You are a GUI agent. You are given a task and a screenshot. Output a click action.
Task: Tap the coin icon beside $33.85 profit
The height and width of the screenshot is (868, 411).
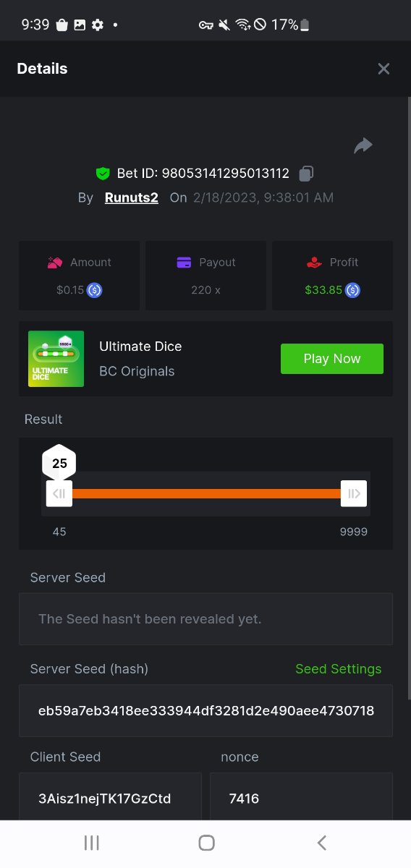click(x=352, y=290)
